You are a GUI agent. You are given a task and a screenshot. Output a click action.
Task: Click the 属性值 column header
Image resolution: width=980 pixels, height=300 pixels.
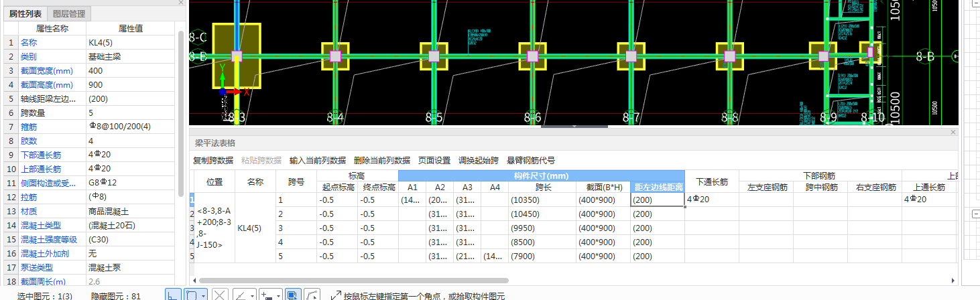coord(130,28)
